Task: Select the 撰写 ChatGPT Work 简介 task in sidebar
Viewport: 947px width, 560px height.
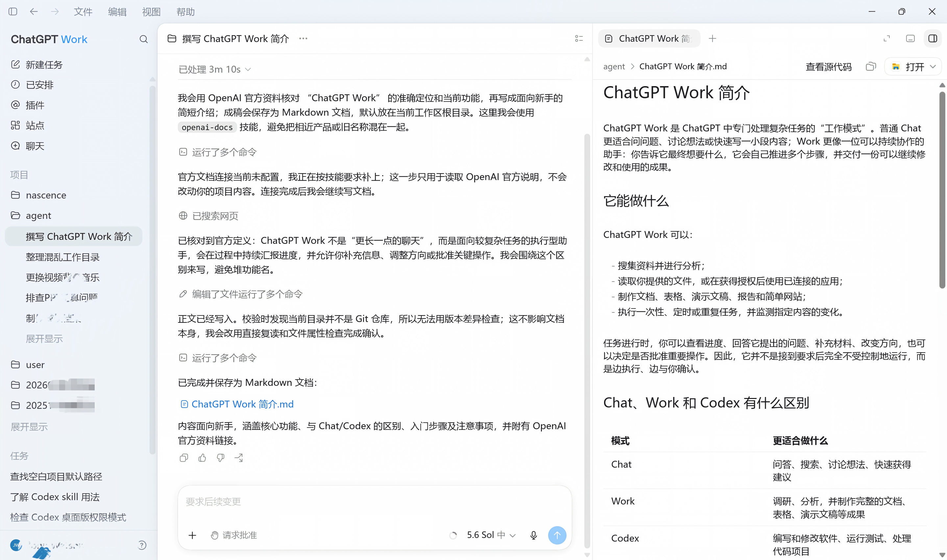Action: point(74,236)
